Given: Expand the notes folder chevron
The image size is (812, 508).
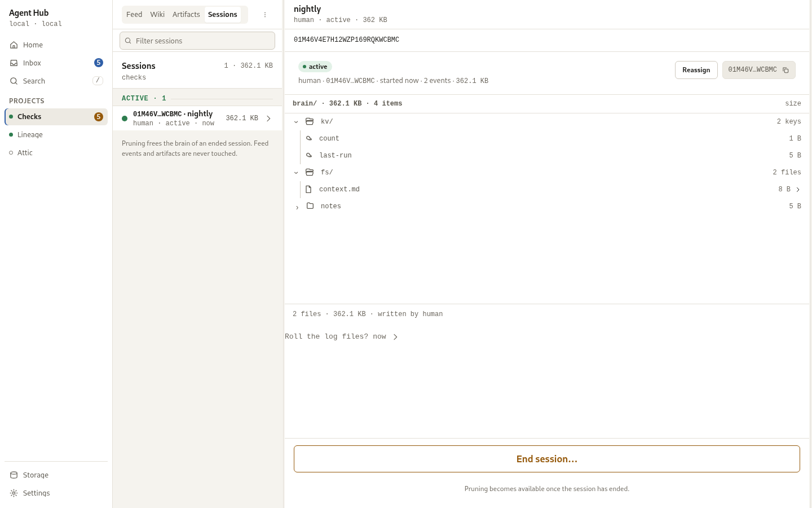Looking at the screenshot, I should [x=297, y=207].
